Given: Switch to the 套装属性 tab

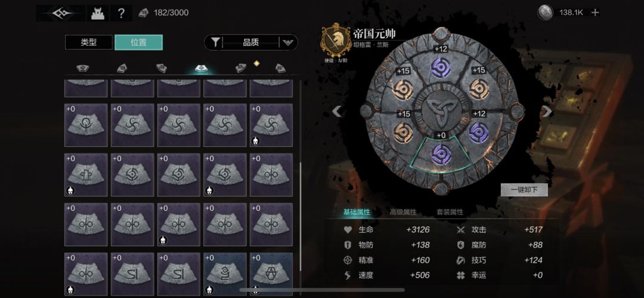Looking at the screenshot, I should click(x=450, y=212).
